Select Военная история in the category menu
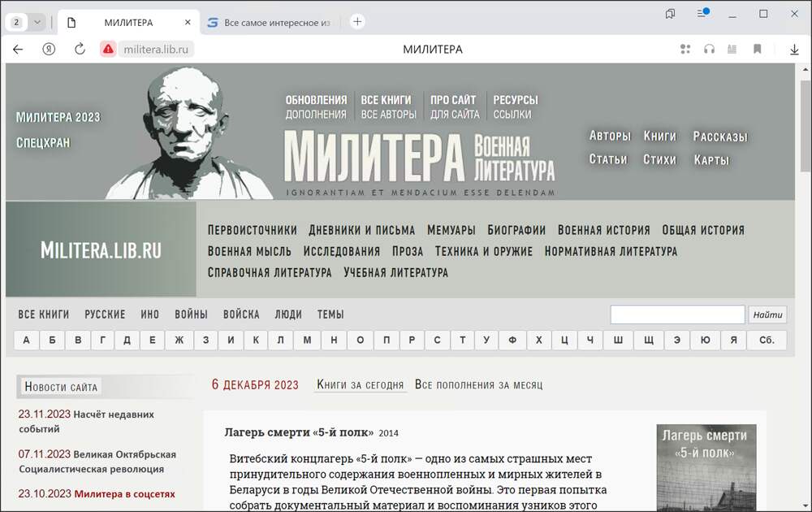This screenshot has width=812, height=512. (x=603, y=230)
